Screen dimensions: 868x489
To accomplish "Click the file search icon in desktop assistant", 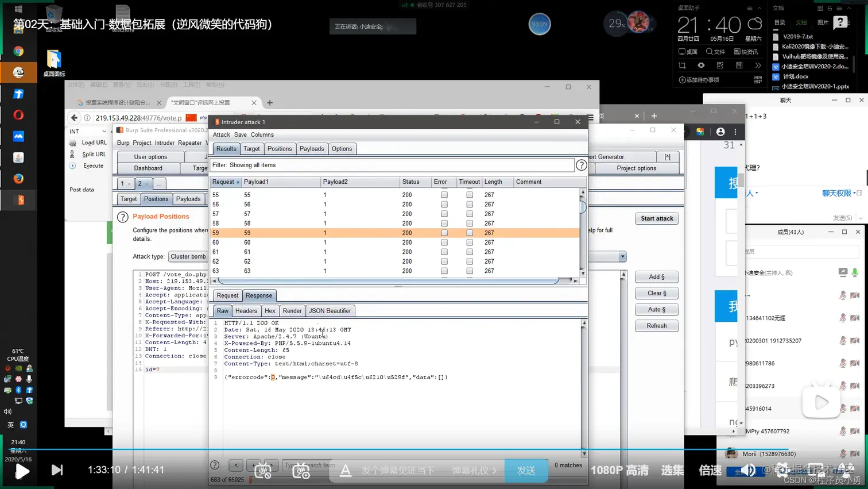I will (x=715, y=52).
